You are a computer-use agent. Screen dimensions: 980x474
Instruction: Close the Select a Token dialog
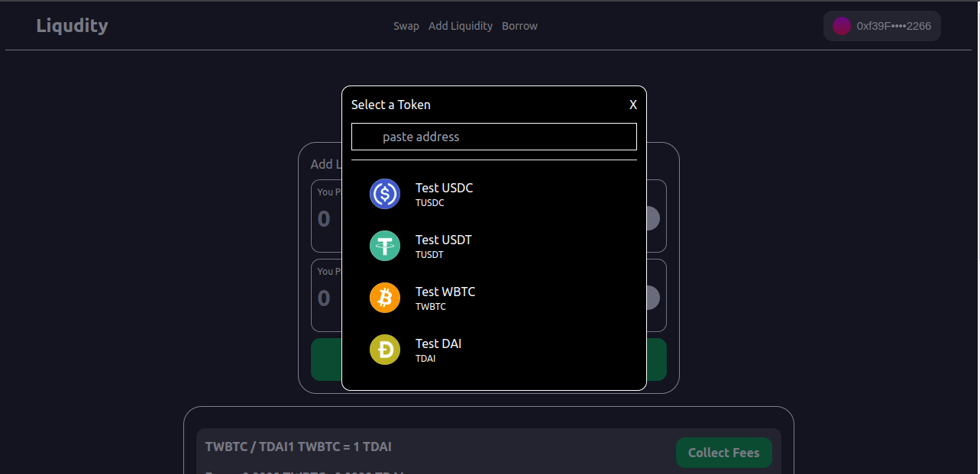633,105
